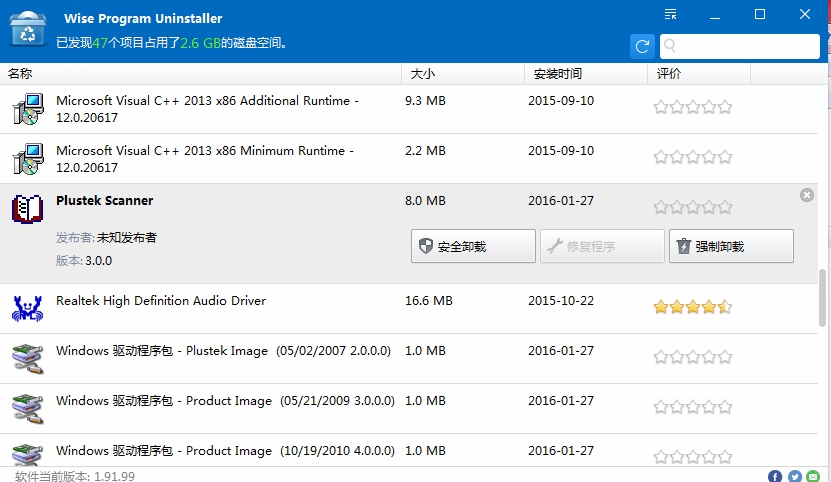The image size is (831, 482).
Task: Click the 2015-10-22 install date
Action: pyautogui.click(x=561, y=301)
